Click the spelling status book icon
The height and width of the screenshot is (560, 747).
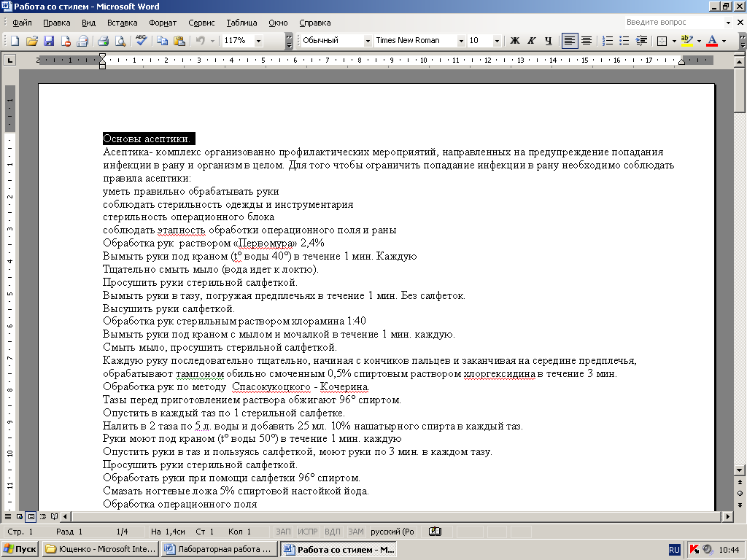point(435,532)
